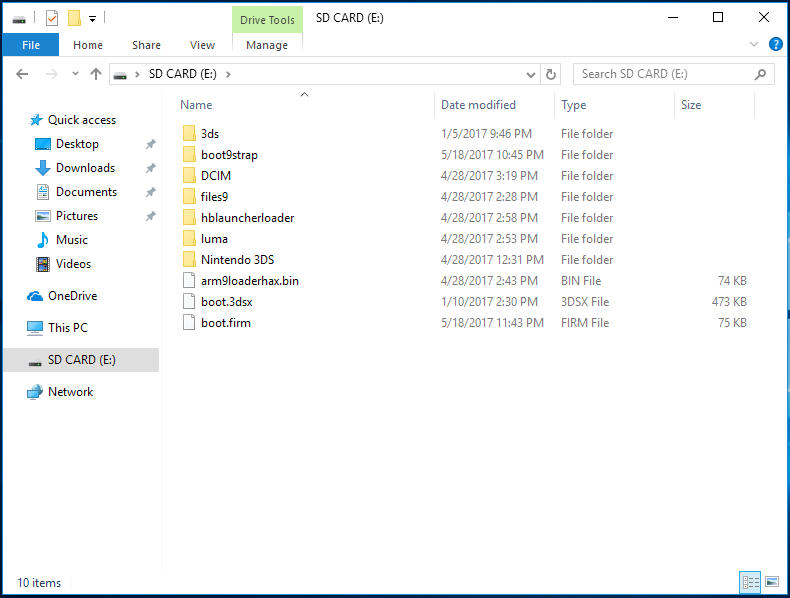Viewport: 790px width, 598px height.
Task: Sort by the Date modified column
Action: tap(478, 105)
